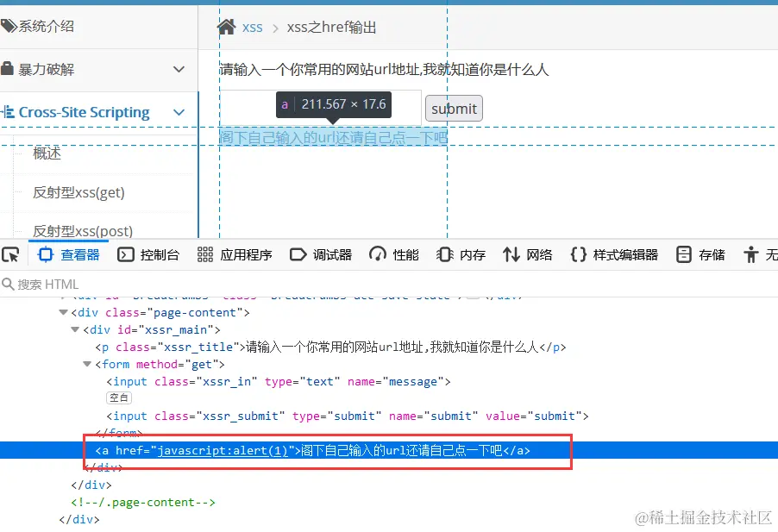The height and width of the screenshot is (532, 778).
Task: Switch to the 网络 tab
Action: 527,255
